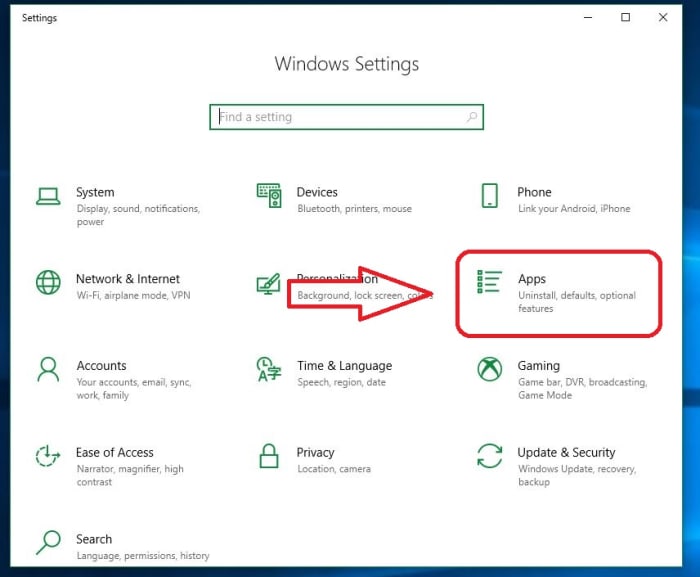Click 'Windows Update, recovery, backup' description
Image resolution: width=700 pixels, height=577 pixels.
click(x=577, y=475)
